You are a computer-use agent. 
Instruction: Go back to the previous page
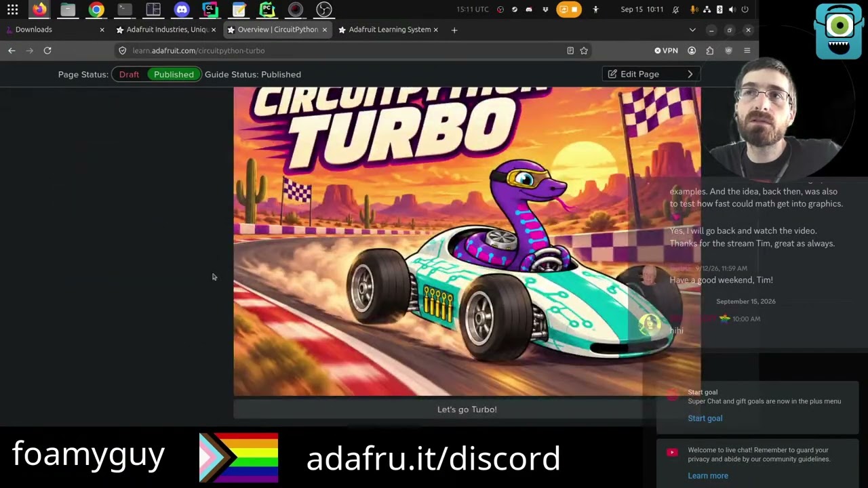pyautogui.click(x=12, y=50)
